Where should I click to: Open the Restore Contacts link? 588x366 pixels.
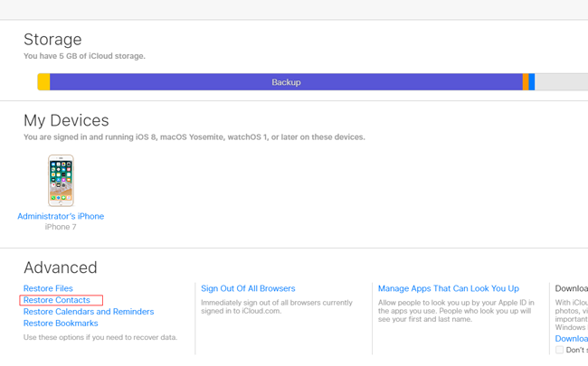[x=57, y=300]
